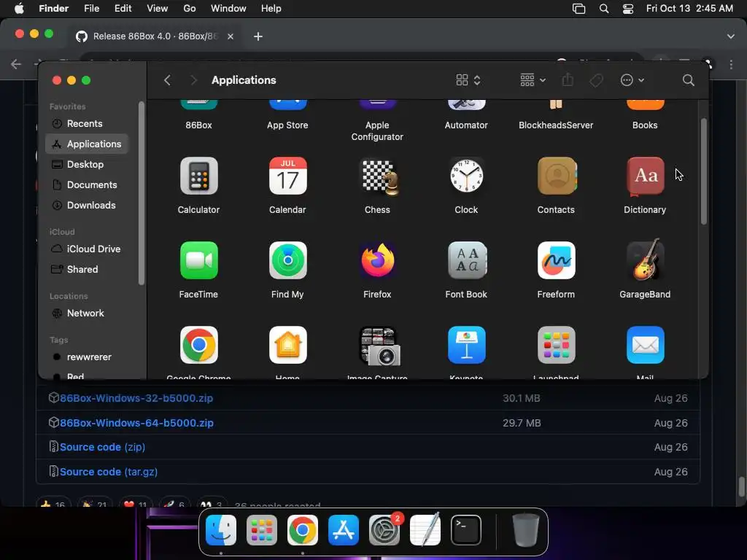This screenshot has height=560, width=747.
Task: Open the Font Book app icon
Action: click(x=466, y=260)
